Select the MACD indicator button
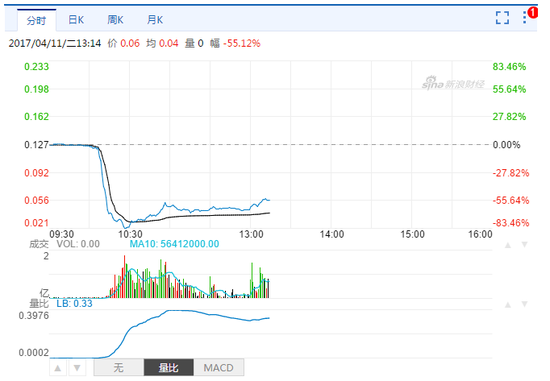This screenshot has width=550, height=381. (219, 368)
